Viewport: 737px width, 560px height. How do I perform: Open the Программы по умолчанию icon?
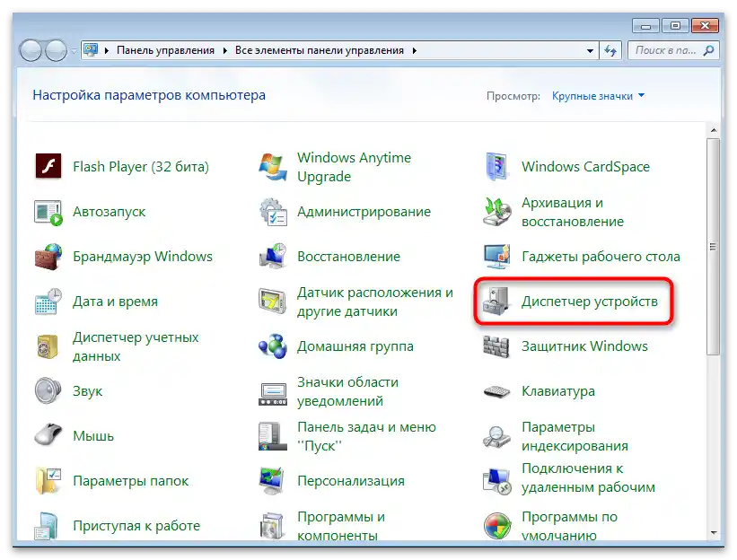point(497,526)
